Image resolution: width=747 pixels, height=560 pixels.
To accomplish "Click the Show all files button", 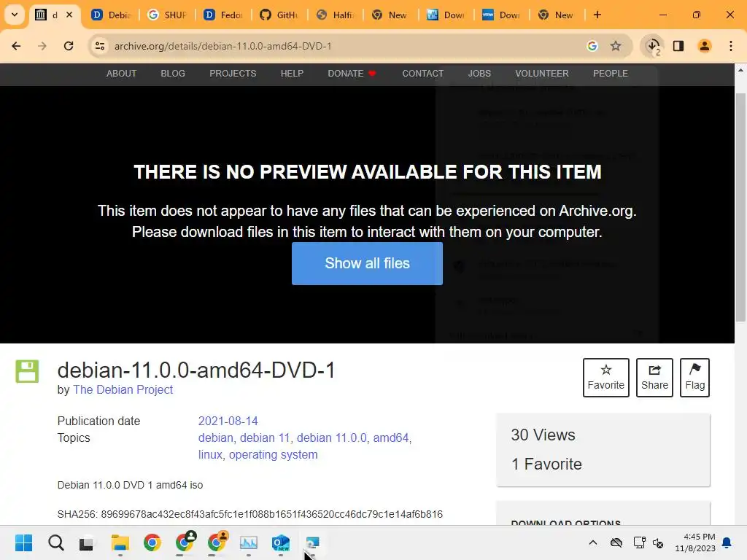I will click(x=368, y=263).
